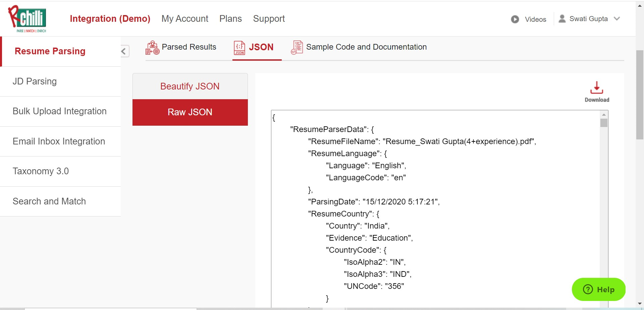Image resolution: width=644 pixels, height=310 pixels.
Task: Open My Account page
Action: click(x=185, y=19)
